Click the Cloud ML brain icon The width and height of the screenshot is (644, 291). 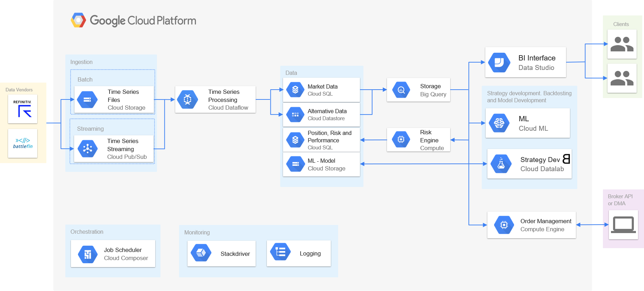[499, 123]
